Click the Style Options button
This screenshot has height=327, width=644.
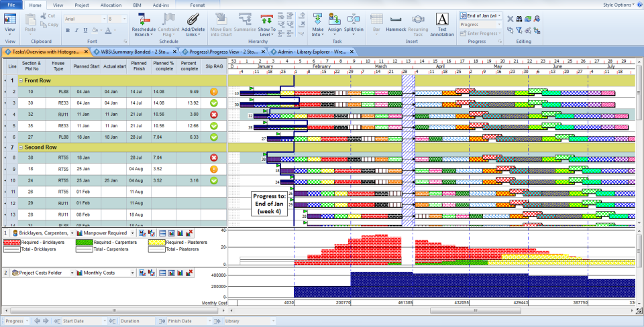point(618,5)
